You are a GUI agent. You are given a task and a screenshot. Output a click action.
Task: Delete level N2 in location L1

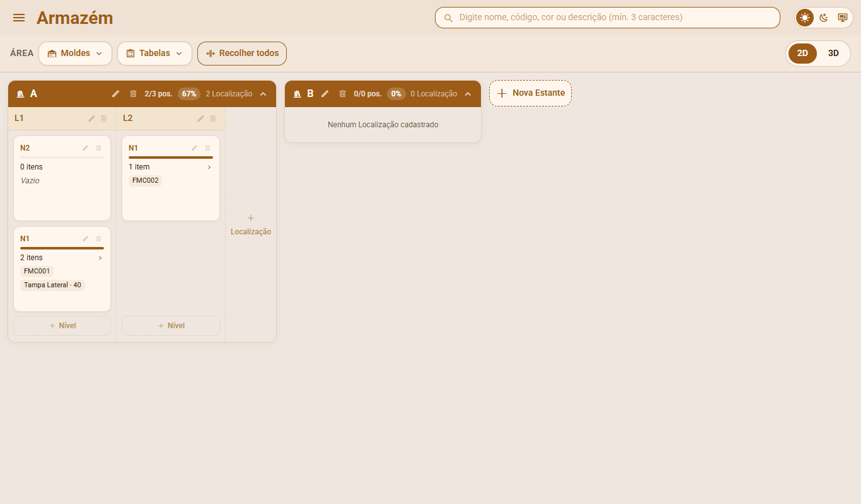click(x=98, y=148)
